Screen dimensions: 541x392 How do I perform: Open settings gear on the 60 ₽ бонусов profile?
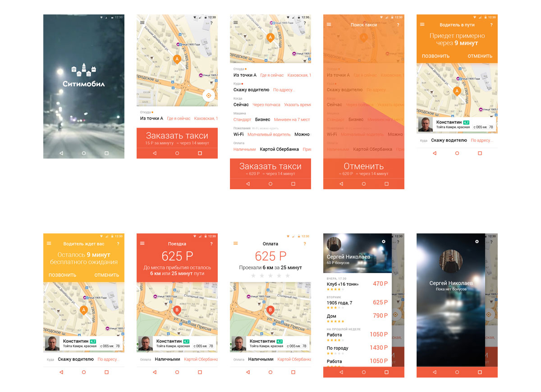tap(384, 242)
